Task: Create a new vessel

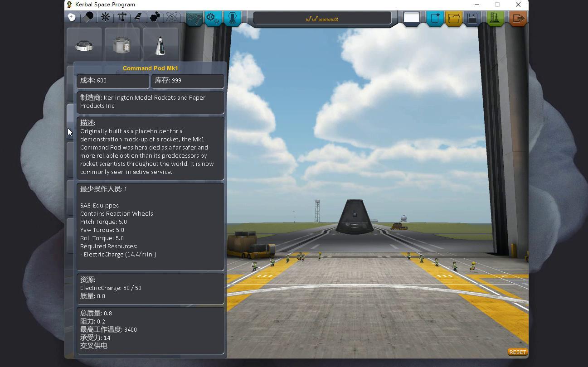Action: [435, 18]
